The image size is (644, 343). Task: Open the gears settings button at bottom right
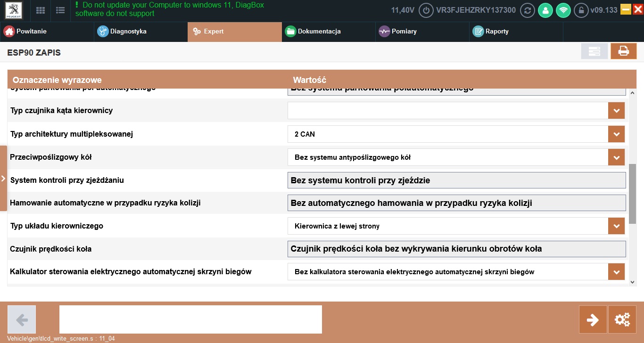622,320
